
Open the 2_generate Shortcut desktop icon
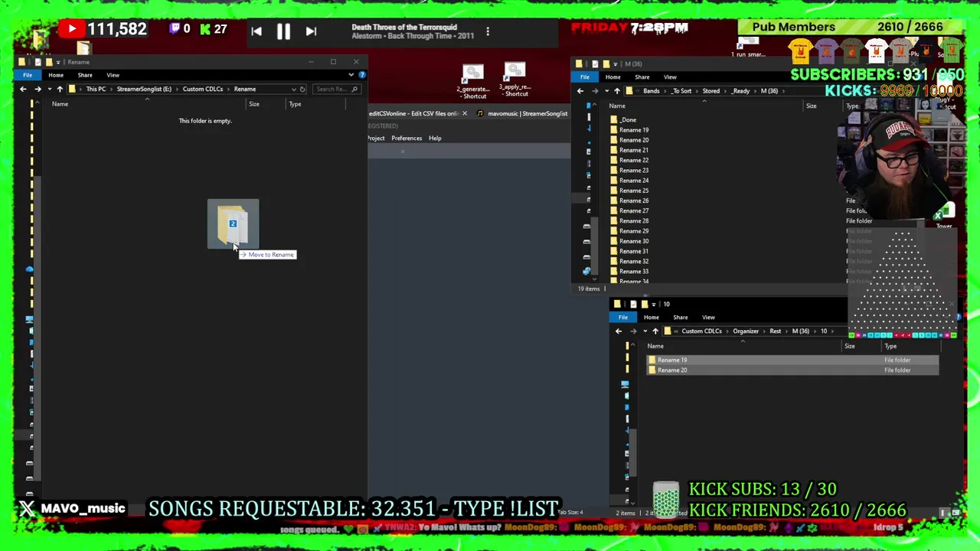473,82
